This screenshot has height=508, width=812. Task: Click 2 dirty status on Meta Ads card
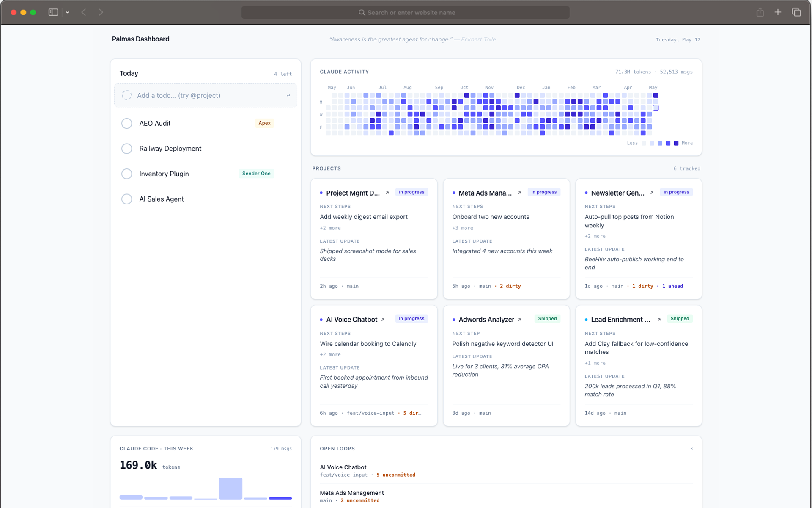(510, 287)
